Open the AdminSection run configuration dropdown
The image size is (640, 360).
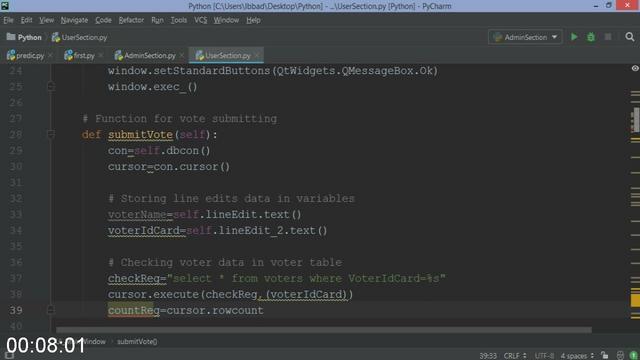[525, 37]
